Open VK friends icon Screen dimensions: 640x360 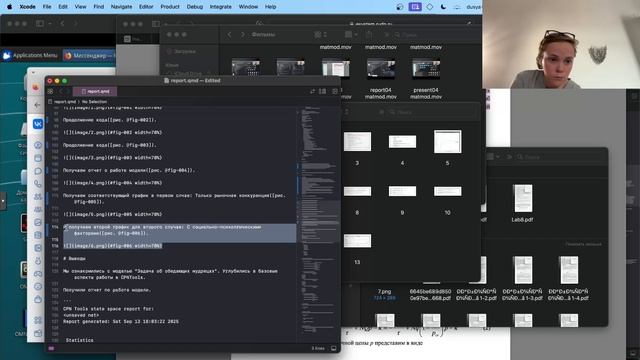38,197
